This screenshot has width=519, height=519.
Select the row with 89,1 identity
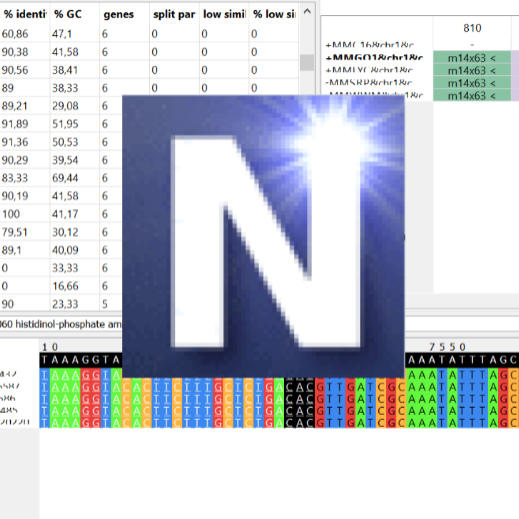coord(61,250)
